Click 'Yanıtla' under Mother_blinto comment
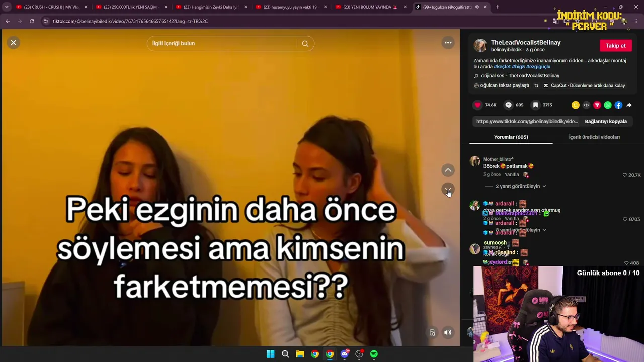The image size is (644, 362). click(512, 175)
